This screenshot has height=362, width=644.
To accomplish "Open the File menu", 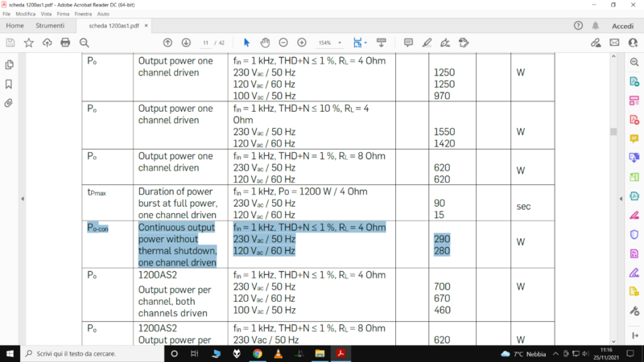I will pyautogui.click(x=6, y=14).
